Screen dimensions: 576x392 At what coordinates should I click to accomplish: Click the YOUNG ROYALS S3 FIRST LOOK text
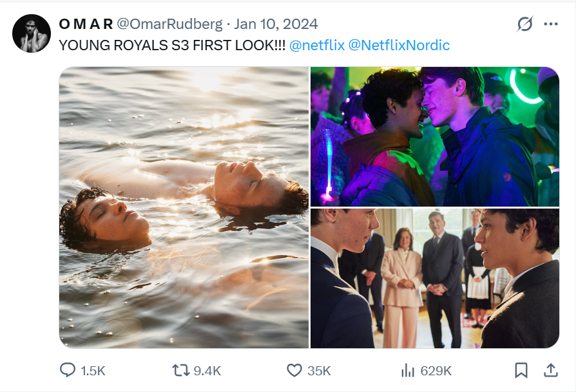coord(172,46)
